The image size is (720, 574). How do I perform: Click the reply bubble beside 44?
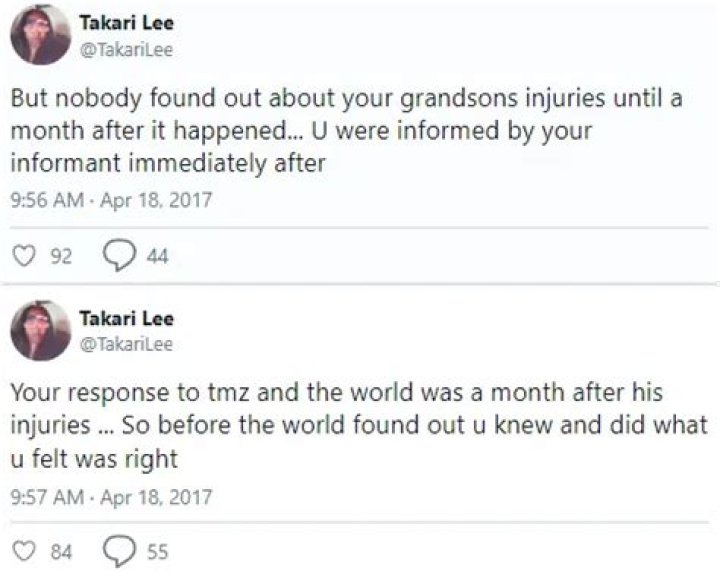(118, 257)
